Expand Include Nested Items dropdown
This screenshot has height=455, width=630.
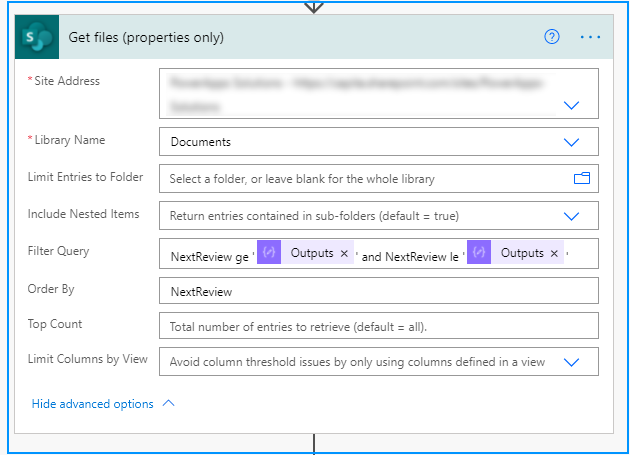[x=572, y=215]
